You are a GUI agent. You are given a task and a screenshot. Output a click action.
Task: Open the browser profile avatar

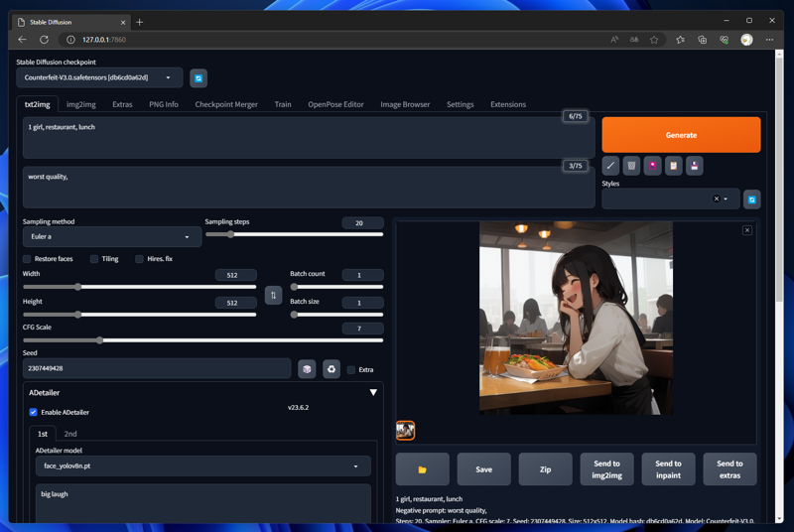(746, 40)
